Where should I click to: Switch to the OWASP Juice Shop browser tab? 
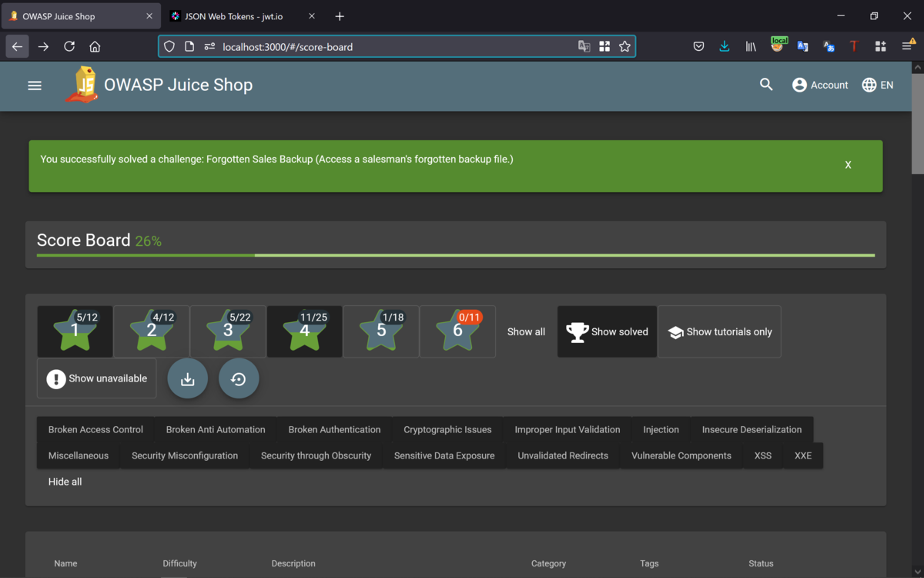[x=80, y=16]
